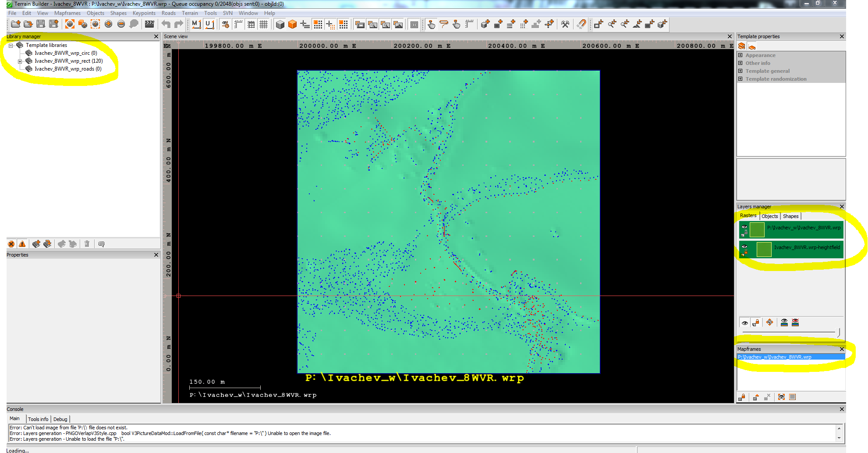Click the zoom out minus icon
Viewport: 868px width, 453px height.
coord(121,24)
